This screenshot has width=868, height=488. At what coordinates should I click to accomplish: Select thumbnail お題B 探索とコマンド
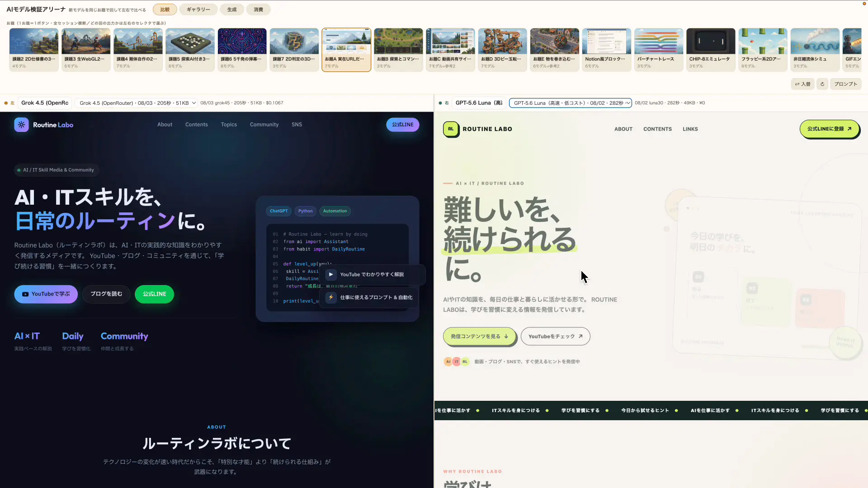398,50
